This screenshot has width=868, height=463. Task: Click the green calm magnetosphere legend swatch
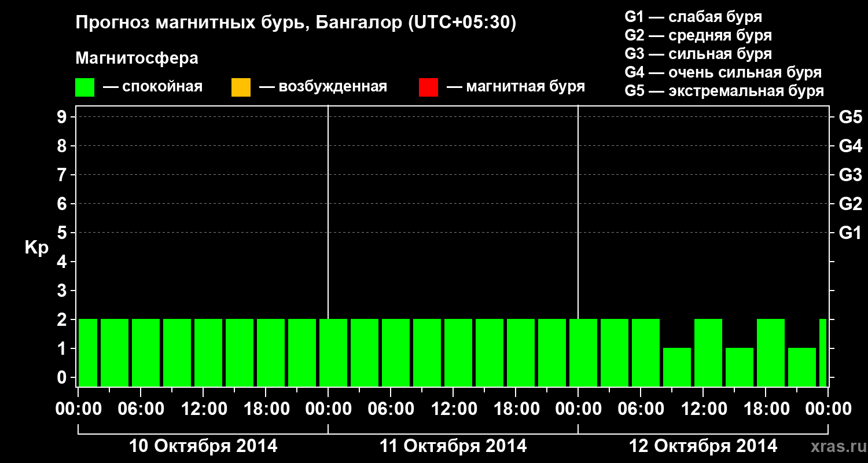click(x=85, y=87)
